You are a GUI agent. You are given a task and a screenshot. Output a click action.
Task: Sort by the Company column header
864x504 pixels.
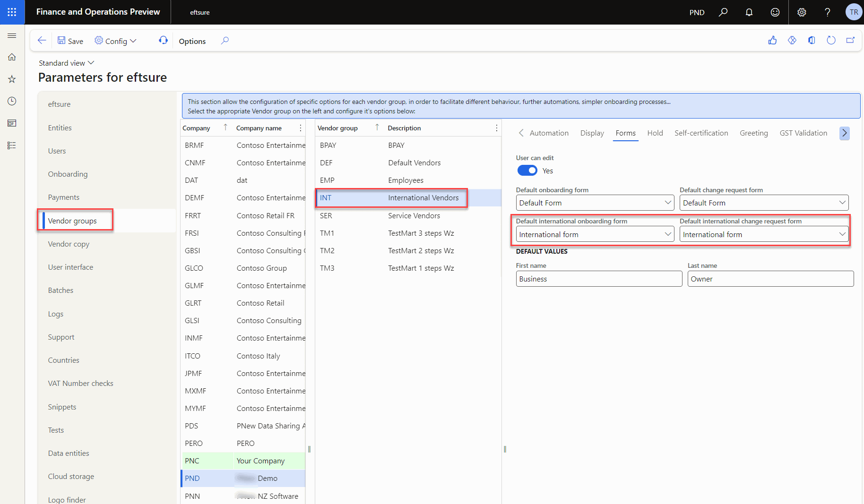(x=196, y=128)
